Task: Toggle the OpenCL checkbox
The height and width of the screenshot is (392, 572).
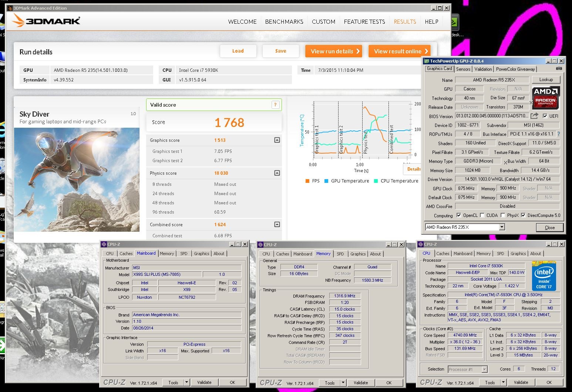Action: point(459,215)
